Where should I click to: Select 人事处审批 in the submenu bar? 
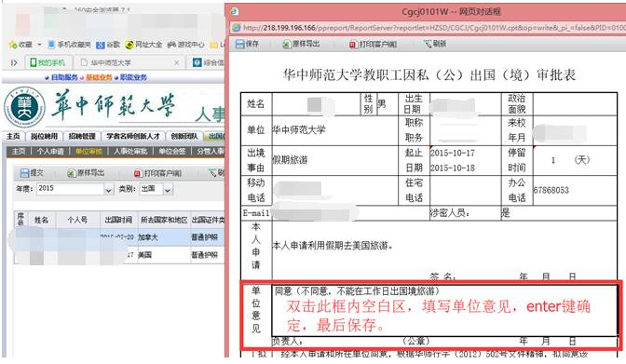pos(130,151)
